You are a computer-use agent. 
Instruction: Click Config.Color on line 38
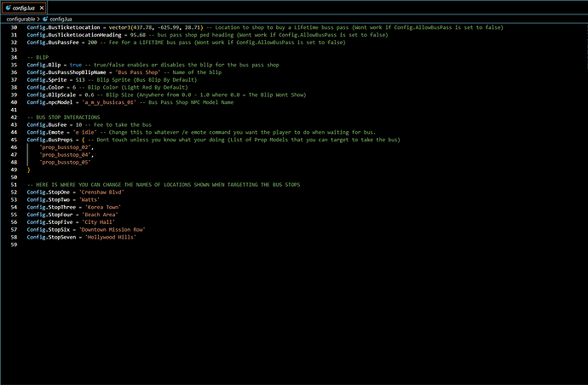pyautogui.click(x=45, y=88)
